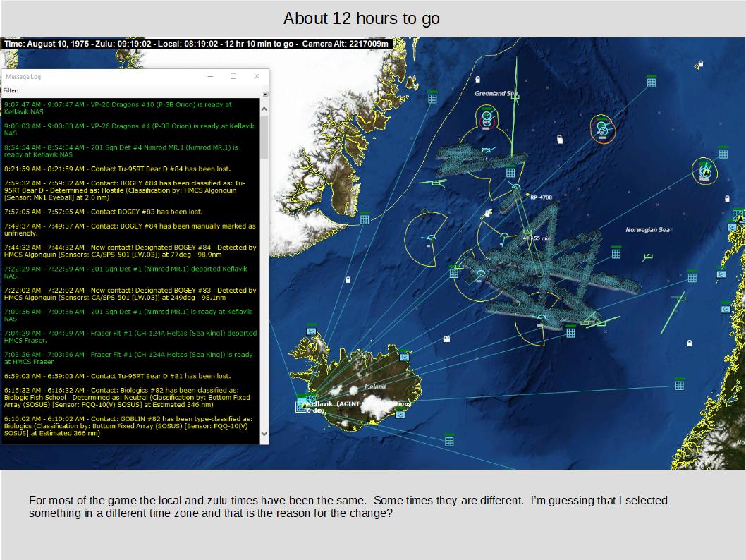Select the grid icon above Greenland's northeast coast

tap(432, 98)
